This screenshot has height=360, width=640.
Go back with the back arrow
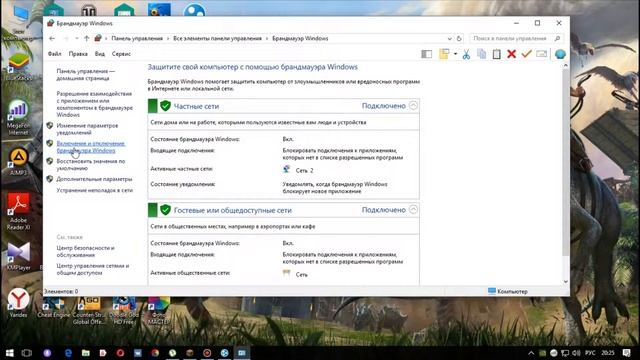click(52, 38)
